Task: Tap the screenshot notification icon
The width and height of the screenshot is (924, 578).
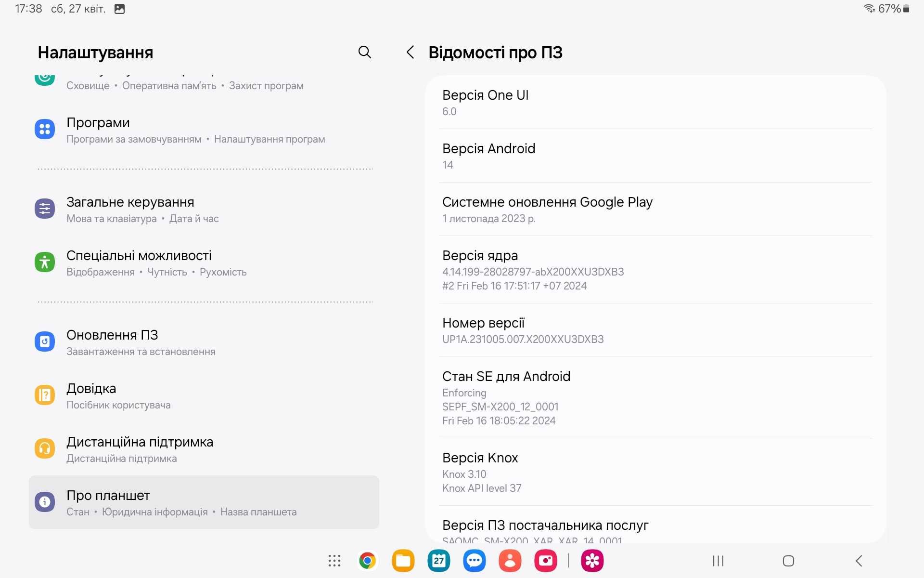Action: coord(120,9)
